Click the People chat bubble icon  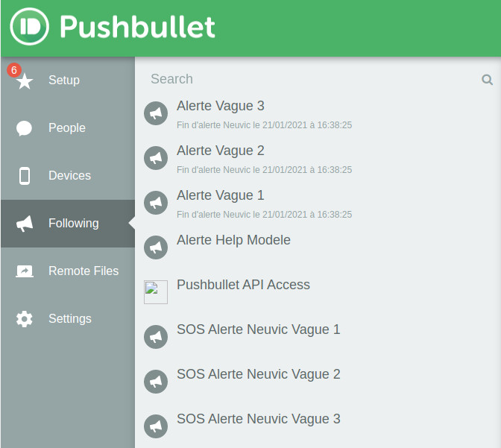click(25, 128)
